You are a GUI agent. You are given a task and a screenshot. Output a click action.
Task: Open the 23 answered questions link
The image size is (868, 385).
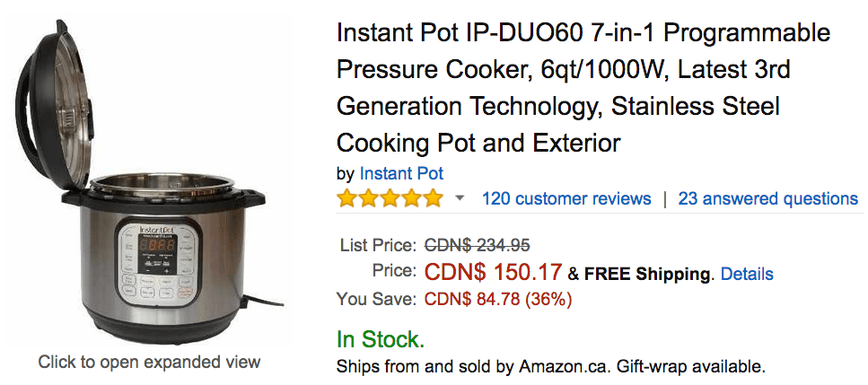click(767, 198)
